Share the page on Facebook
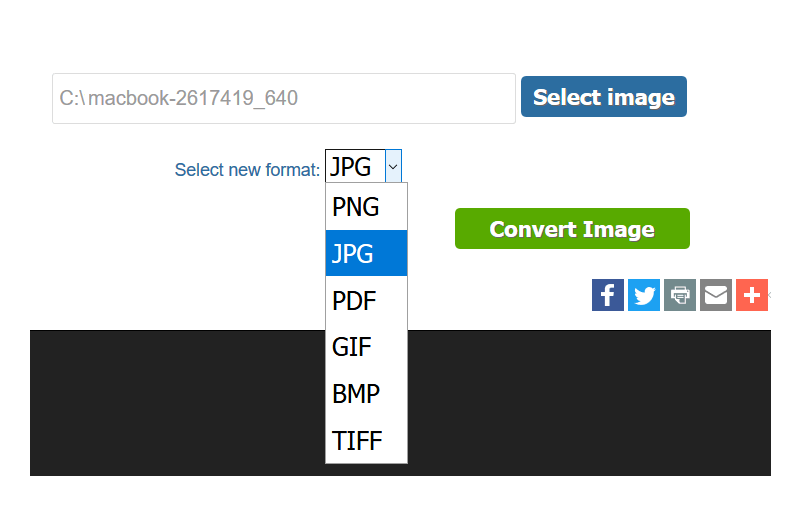The image size is (798, 513). tap(608, 295)
